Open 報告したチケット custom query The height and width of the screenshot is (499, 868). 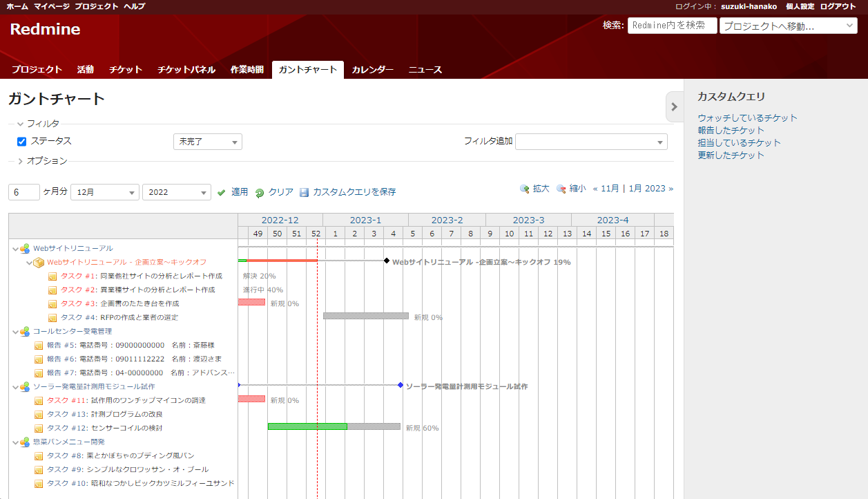731,131
